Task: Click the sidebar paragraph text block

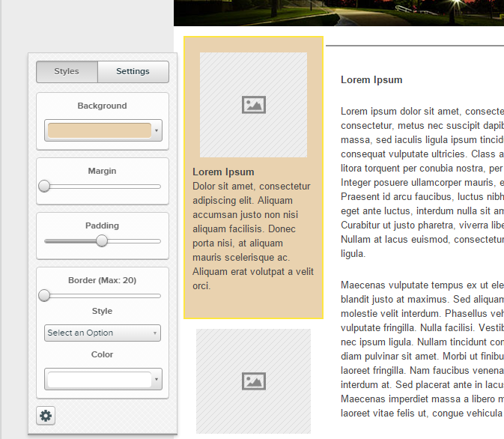Action: point(252,235)
